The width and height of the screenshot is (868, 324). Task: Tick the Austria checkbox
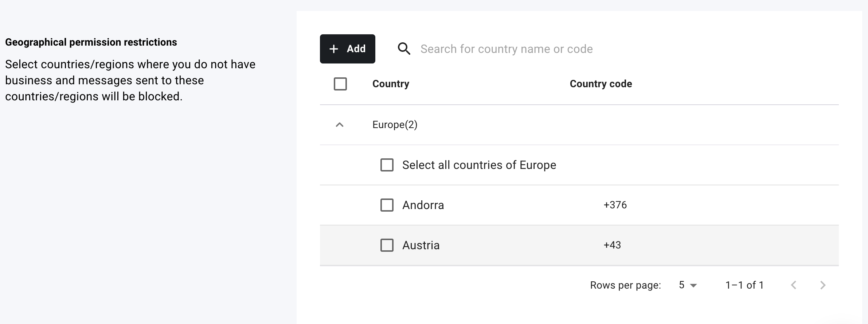point(387,245)
